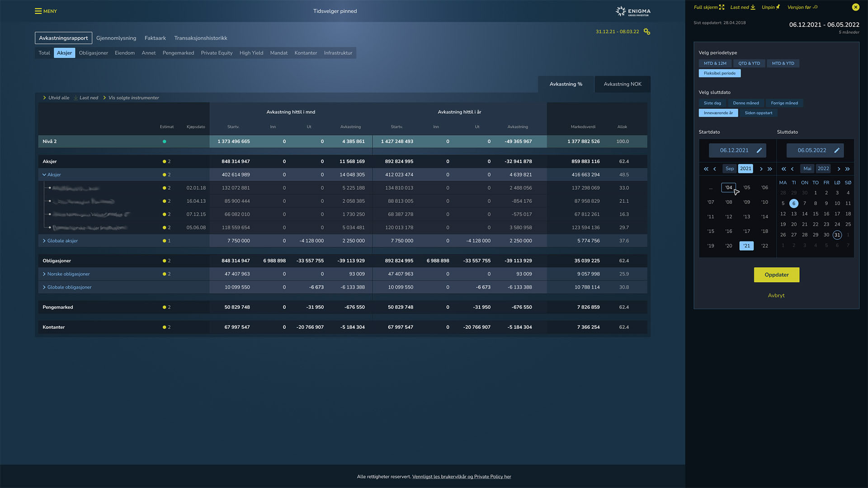Edit the end date pencil icon
This screenshot has width=868, height=488.
pyautogui.click(x=837, y=150)
